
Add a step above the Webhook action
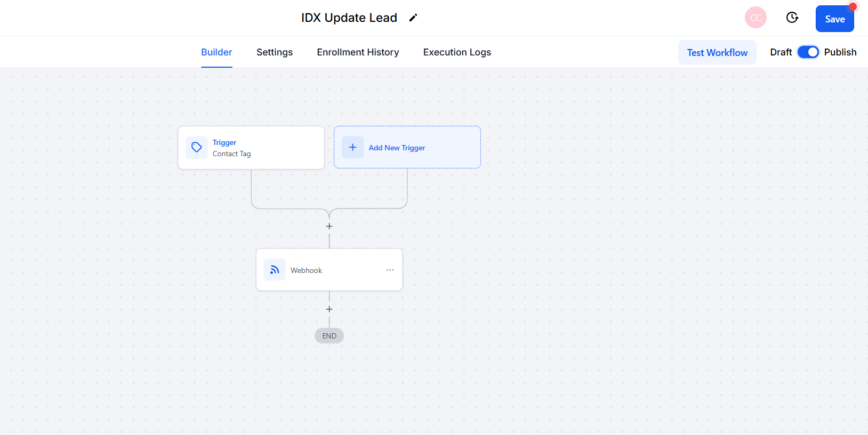329,227
